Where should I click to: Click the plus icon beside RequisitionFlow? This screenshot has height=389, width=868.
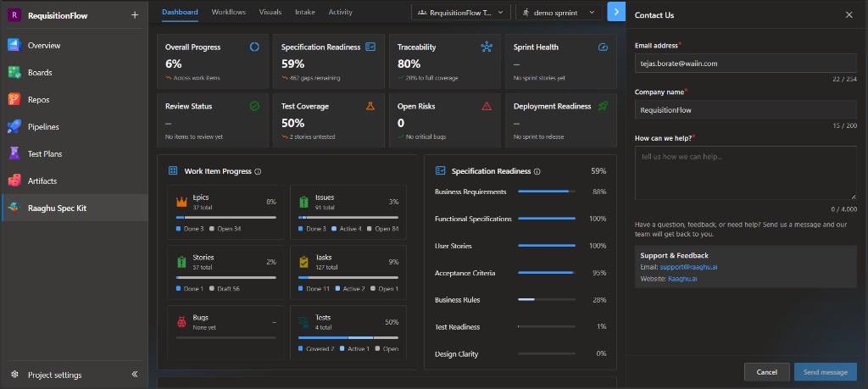coord(135,15)
